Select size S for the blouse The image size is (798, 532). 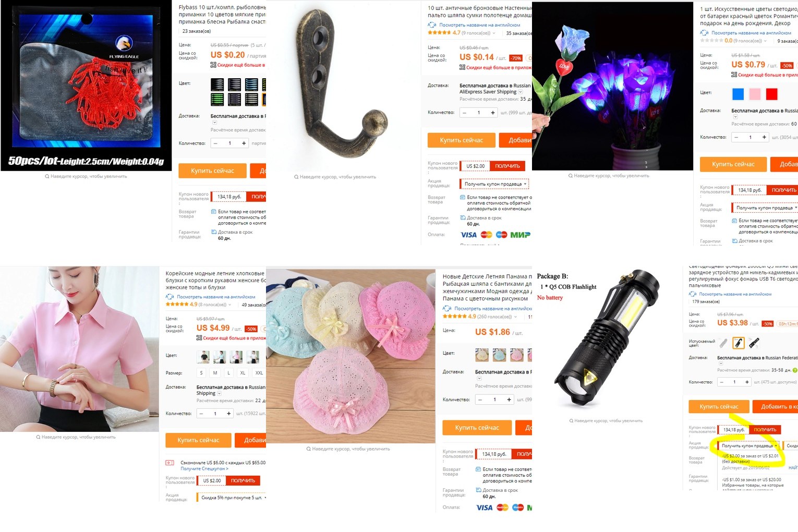(201, 373)
